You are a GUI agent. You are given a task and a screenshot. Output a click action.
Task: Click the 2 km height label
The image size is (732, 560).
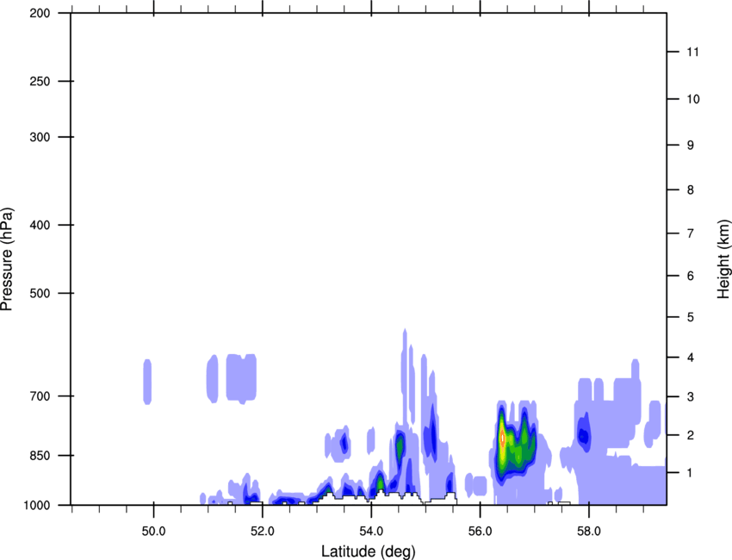pyautogui.click(x=691, y=435)
